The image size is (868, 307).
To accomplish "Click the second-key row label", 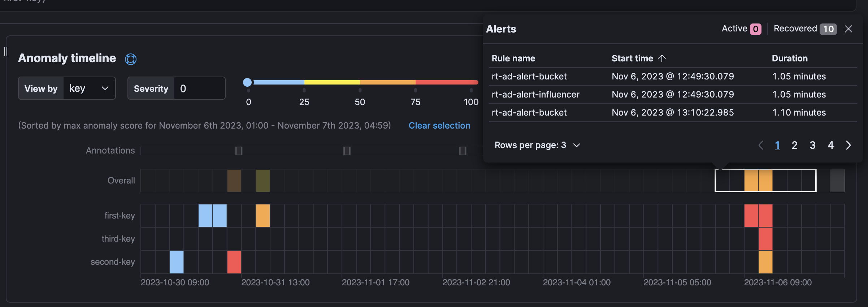I will pyautogui.click(x=113, y=262).
